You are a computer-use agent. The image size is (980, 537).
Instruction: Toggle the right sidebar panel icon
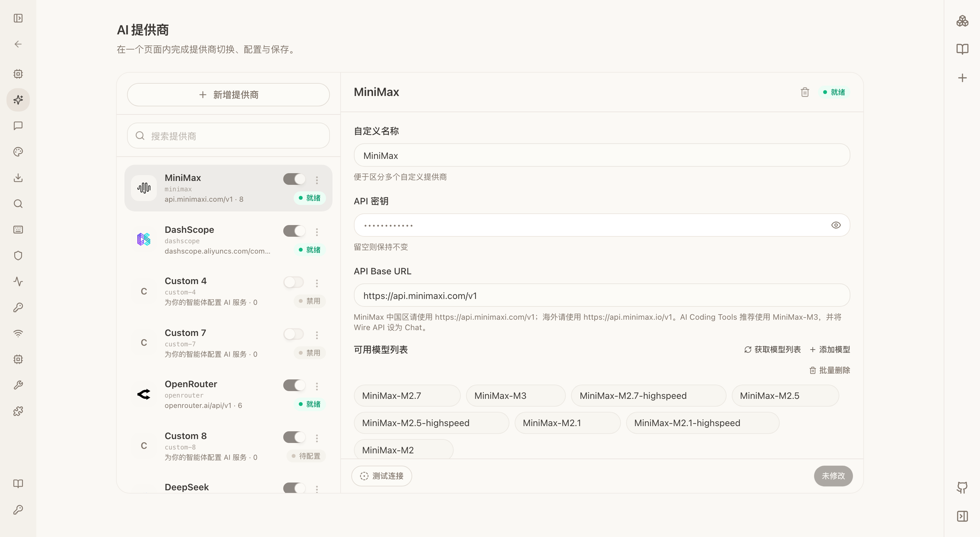pos(962,517)
